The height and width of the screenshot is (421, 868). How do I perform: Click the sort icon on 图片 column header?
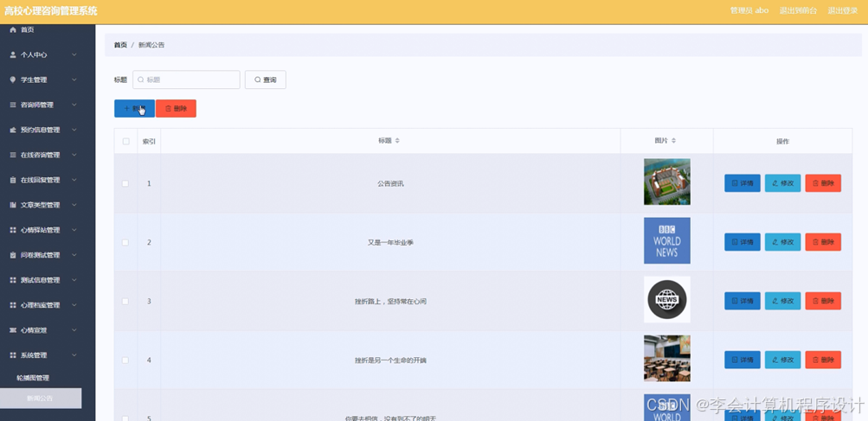pyautogui.click(x=673, y=141)
